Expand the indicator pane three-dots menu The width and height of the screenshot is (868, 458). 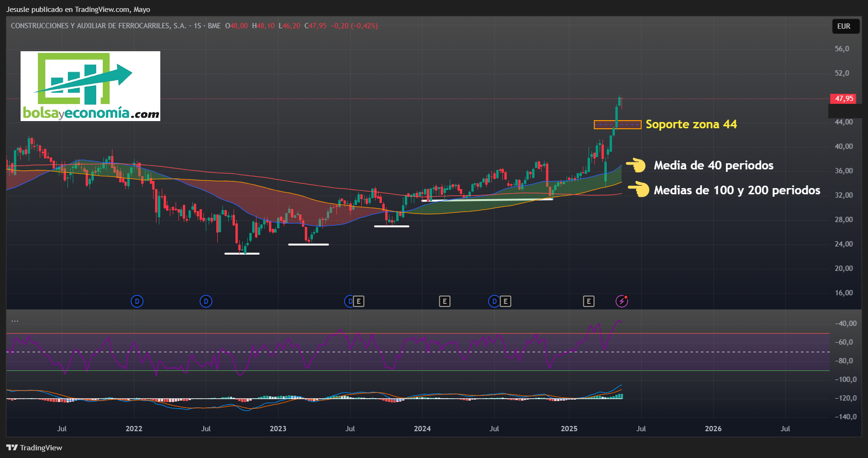click(15, 320)
